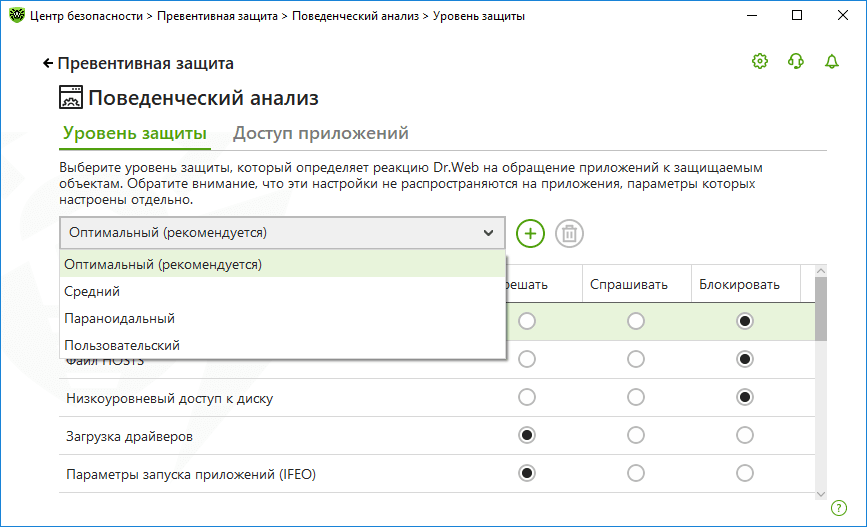Delete protection level with trash icon
Image resolution: width=867 pixels, height=527 pixels.
point(569,233)
